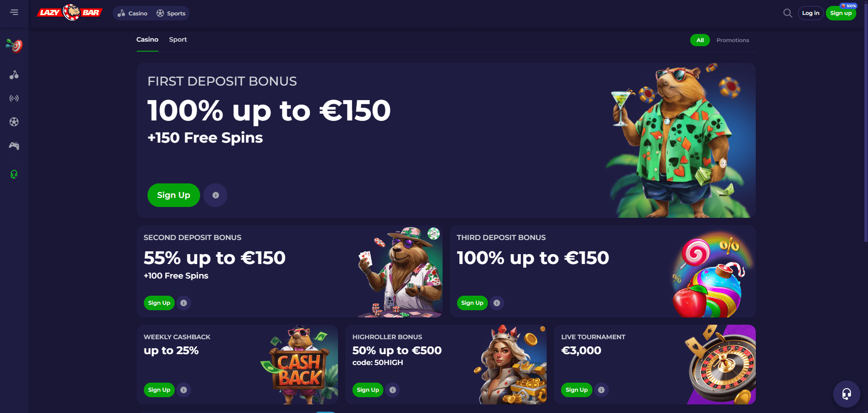Select the soccer ball sports icon in sidebar
Image resolution: width=868 pixels, height=413 pixels.
click(14, 122)
